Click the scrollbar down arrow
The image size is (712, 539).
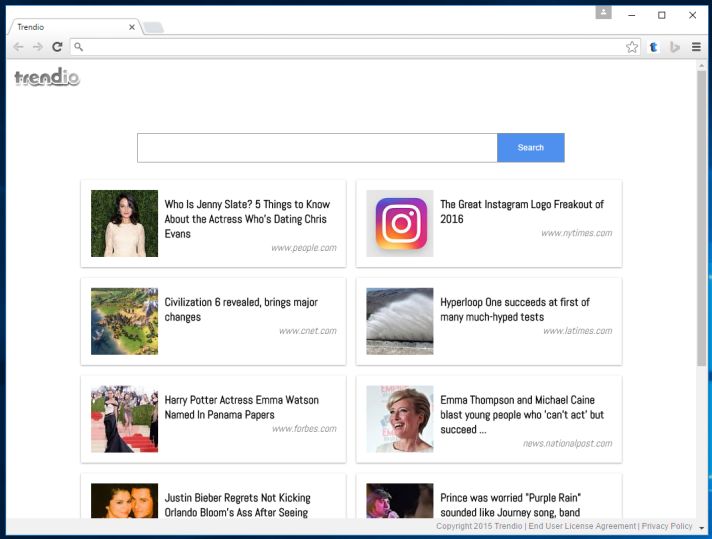tap(702, 528)
